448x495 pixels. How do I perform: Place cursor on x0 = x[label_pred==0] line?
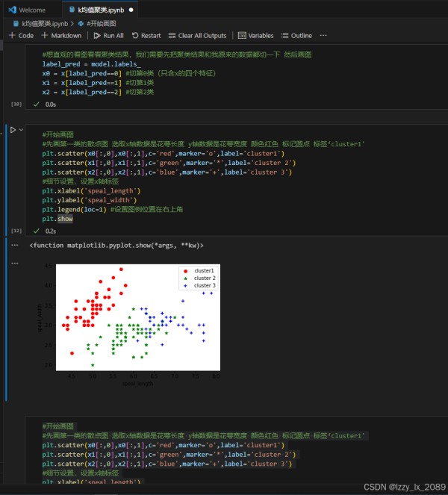[129, 74]
